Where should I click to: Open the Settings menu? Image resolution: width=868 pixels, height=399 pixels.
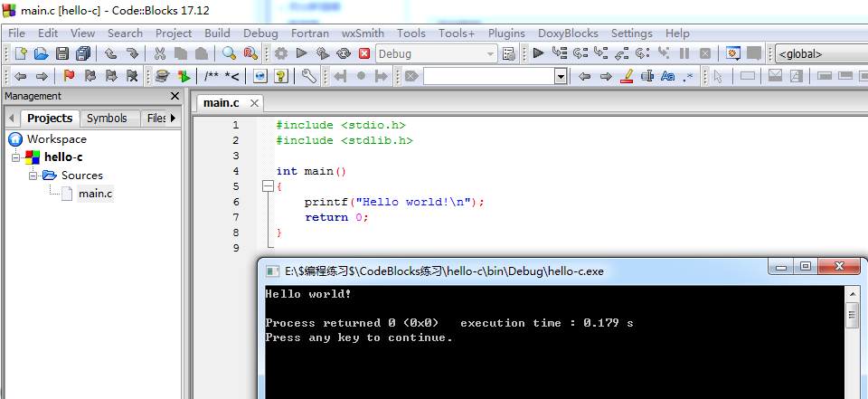coord(632,33)
